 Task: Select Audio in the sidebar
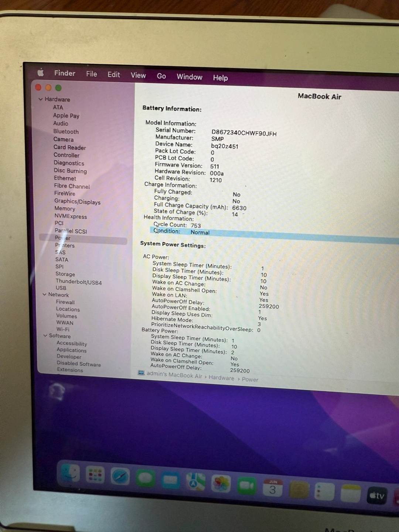point(61,123)
